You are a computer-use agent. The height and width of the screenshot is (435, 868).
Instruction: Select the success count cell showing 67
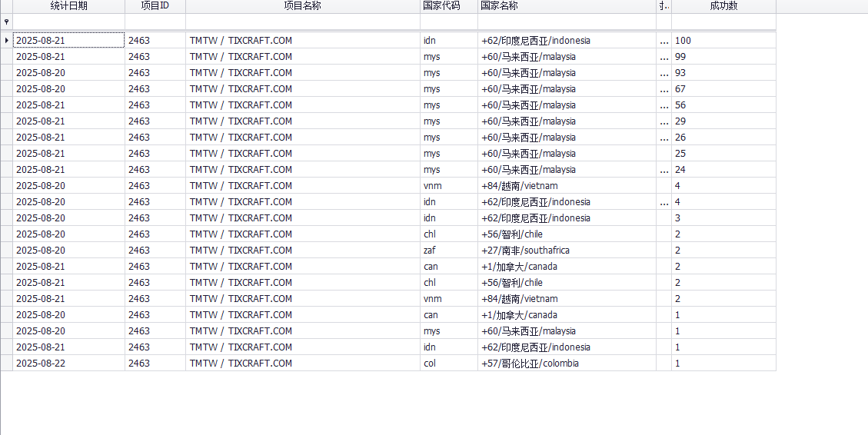(x=723, y=88)
